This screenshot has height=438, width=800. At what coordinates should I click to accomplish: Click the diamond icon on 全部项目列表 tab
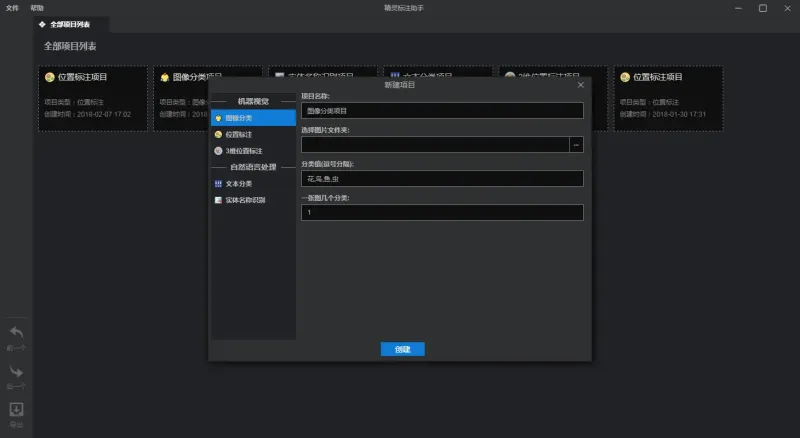[42, 25]
